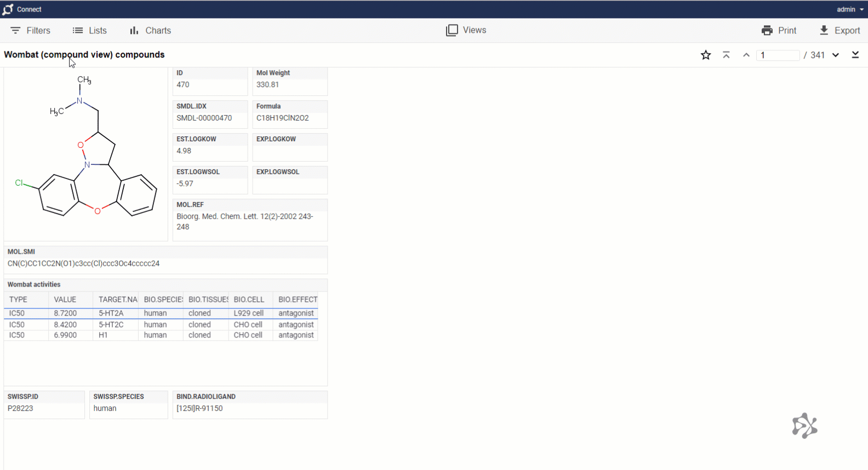Toggle the favorite star icon
Image resolution: width=868 pixels, height=470 pixels.
tap(706, 55)
